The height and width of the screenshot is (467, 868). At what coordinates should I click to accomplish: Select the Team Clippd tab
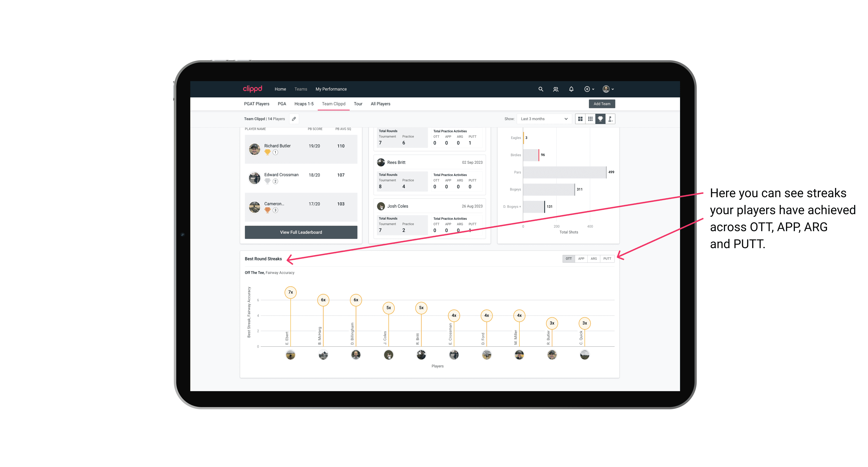click(x=333, y=104)
